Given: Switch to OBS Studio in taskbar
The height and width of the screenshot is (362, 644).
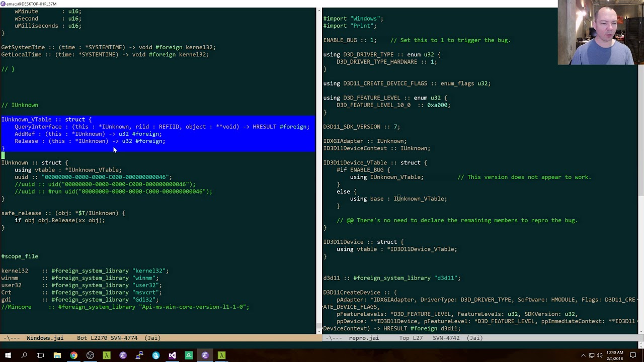Looking at the screenshot, I should (90, 355).
